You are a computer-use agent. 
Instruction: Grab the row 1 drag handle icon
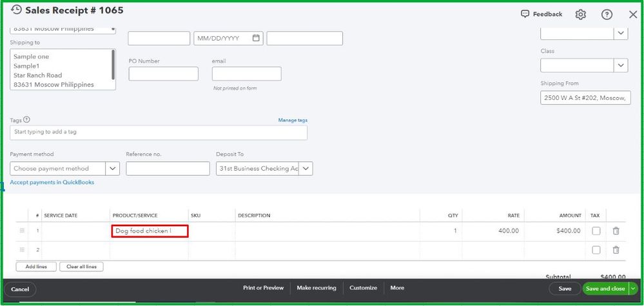pos(22,231)
